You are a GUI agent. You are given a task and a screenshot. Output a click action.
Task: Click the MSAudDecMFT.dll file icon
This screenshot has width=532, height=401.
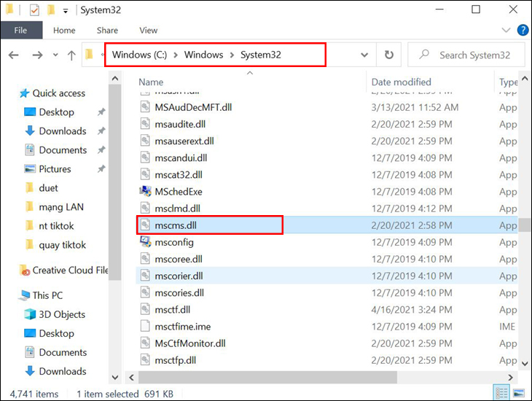(145, 107)
